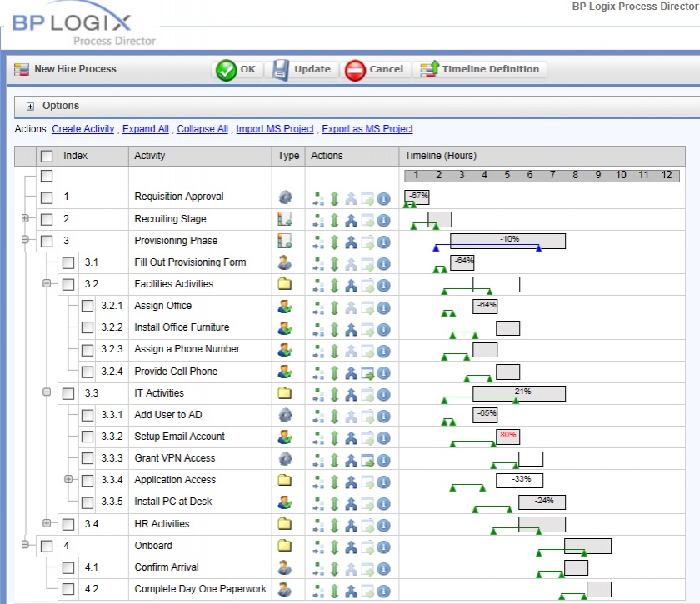
Task: Click the go-to arrow icon for Provide Cell Phone
Action: tap(367, 372)
